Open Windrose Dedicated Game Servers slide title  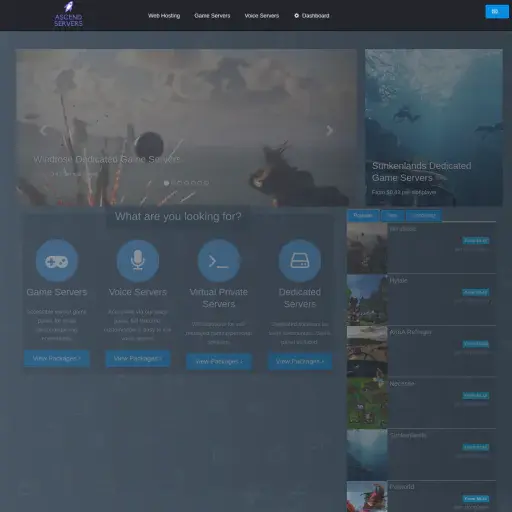coord(107,159)
